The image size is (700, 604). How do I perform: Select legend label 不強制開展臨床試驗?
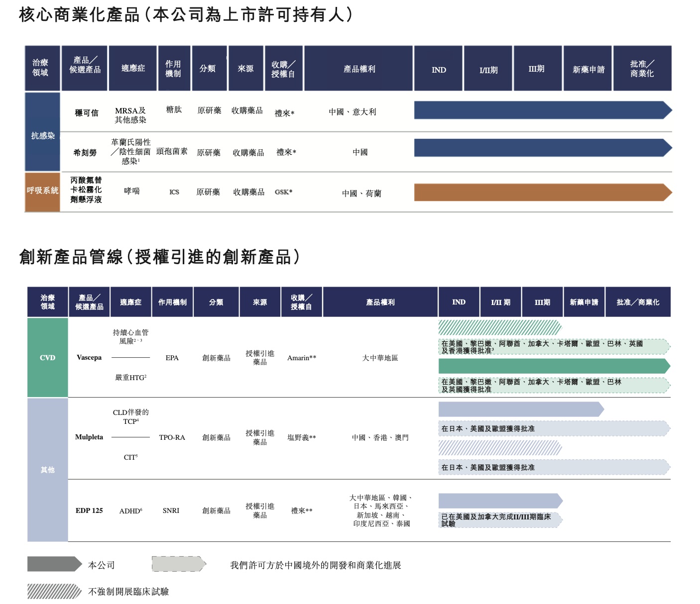(128, 592)
